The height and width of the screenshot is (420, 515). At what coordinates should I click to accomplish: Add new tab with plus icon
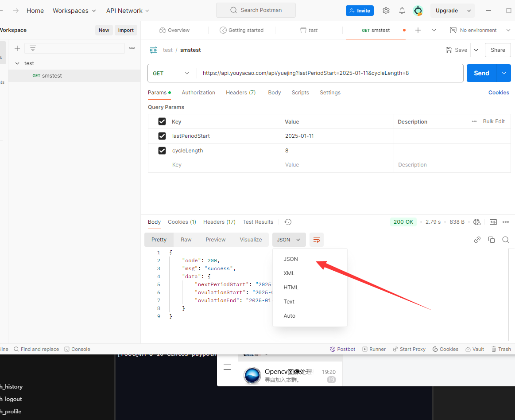tap(418, 30)
